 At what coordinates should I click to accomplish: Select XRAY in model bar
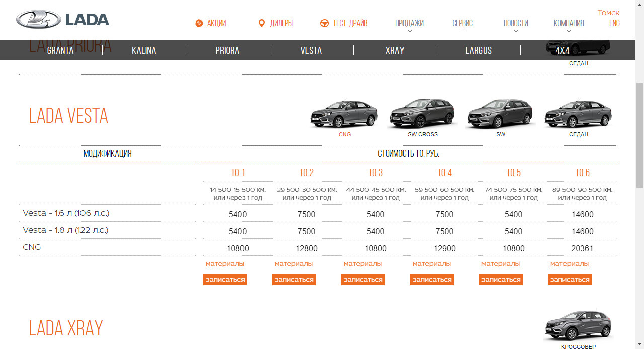point(395,50)
